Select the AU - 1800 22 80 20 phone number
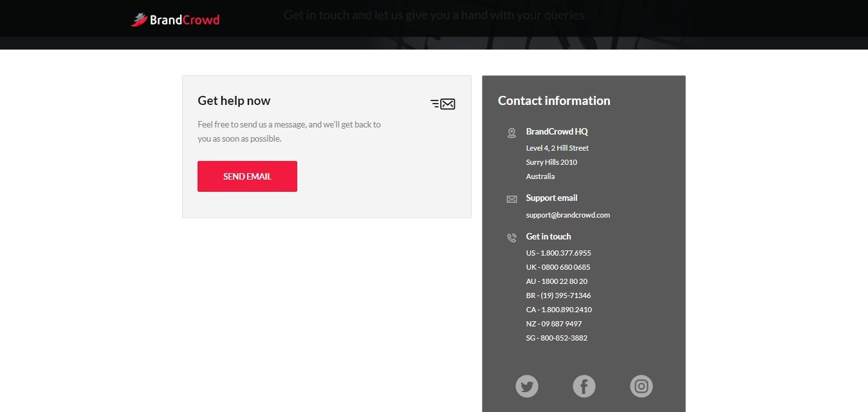This screenshot has height=412, width=868. (557, 281)
